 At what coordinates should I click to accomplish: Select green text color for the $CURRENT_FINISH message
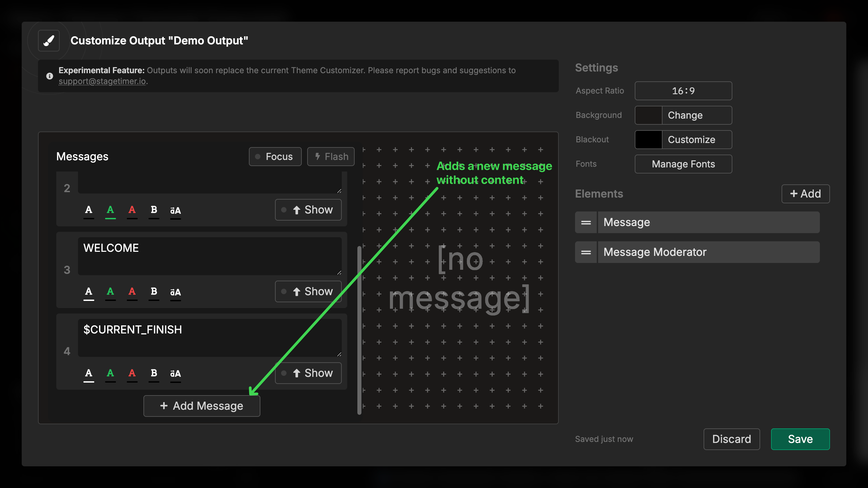pos(110,373)
